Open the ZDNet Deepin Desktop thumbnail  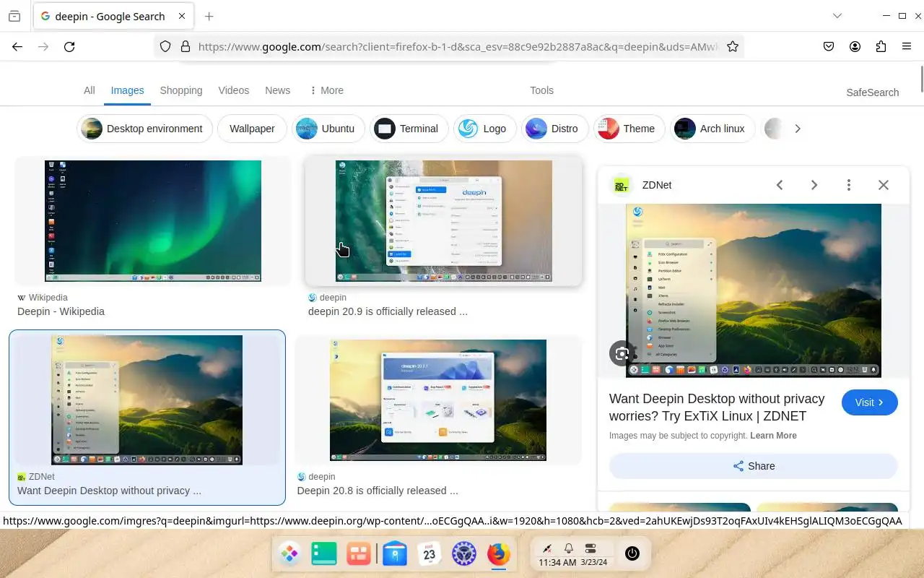[x=147, y=400]
